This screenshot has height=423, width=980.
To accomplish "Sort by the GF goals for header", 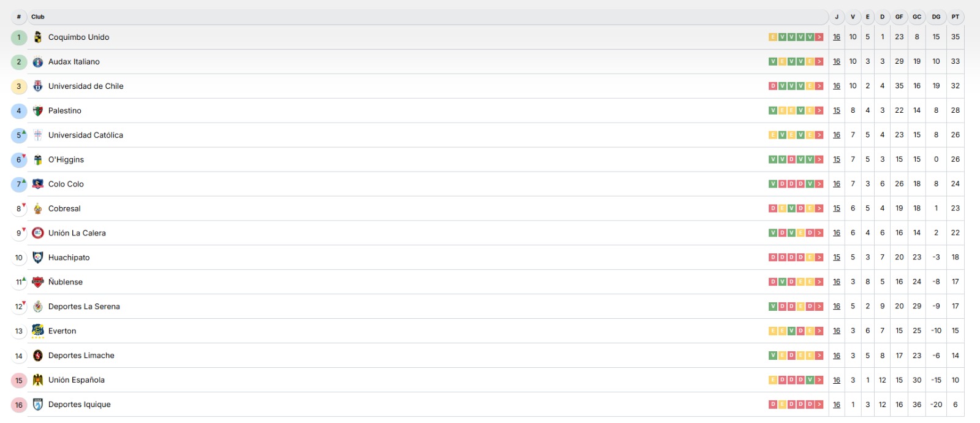I will pos(899,17).
